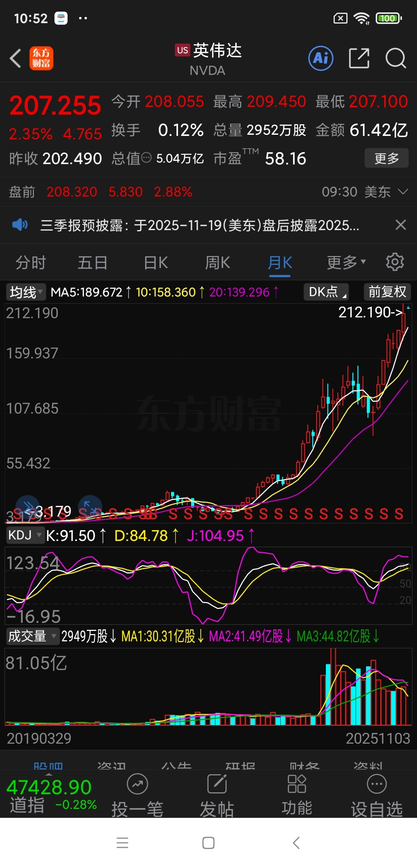
Task: Expand the 盘前 美东 time chevron
Action: pos(403,192)
